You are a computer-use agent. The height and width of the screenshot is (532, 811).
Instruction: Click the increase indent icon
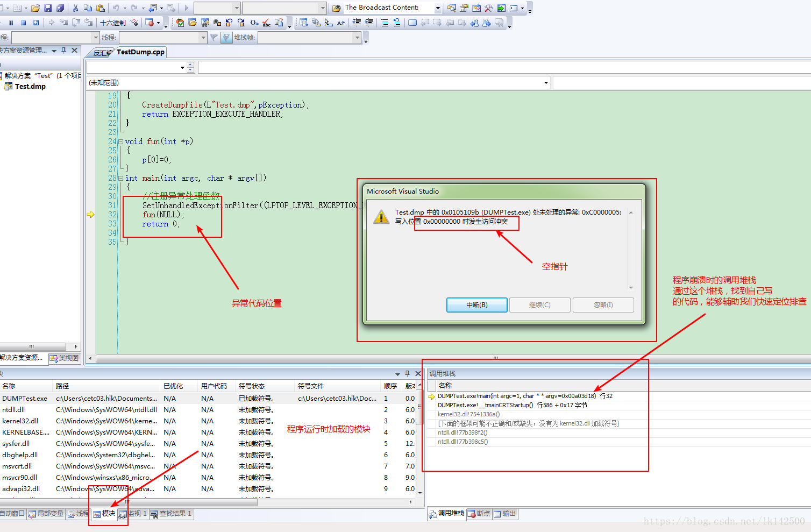[369, 23]
